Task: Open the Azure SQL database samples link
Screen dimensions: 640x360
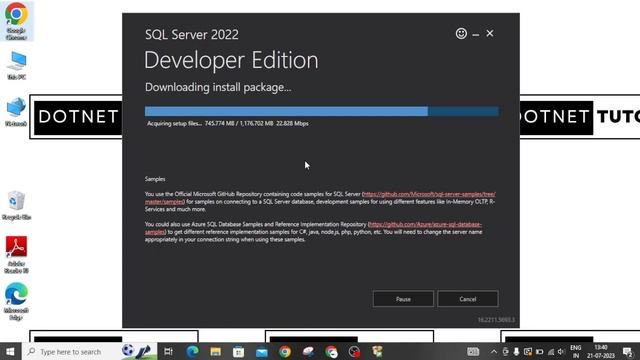Action: click(x=424, y=224)
